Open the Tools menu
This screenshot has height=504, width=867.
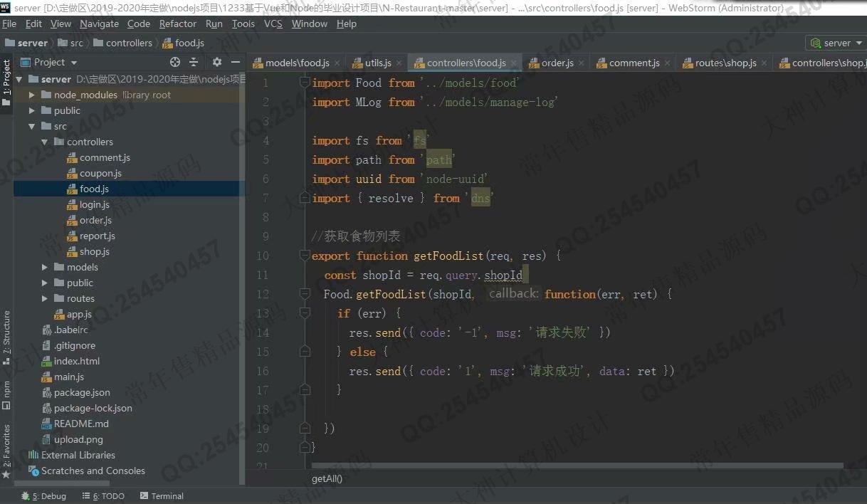coord(243,23)
